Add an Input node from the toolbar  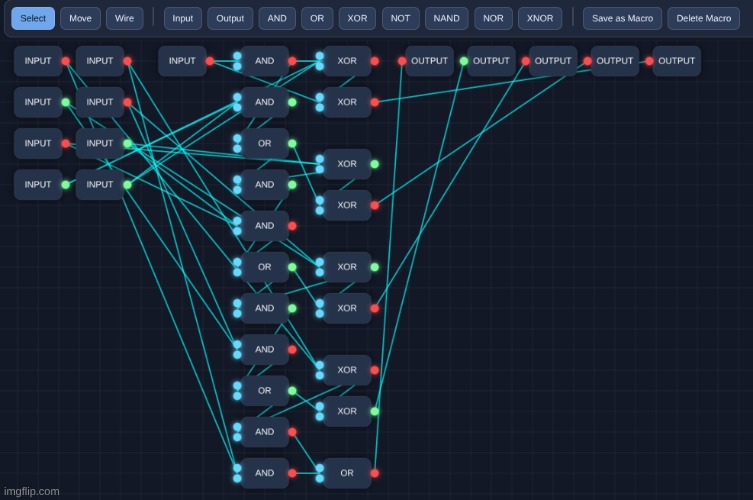point(182,18)
